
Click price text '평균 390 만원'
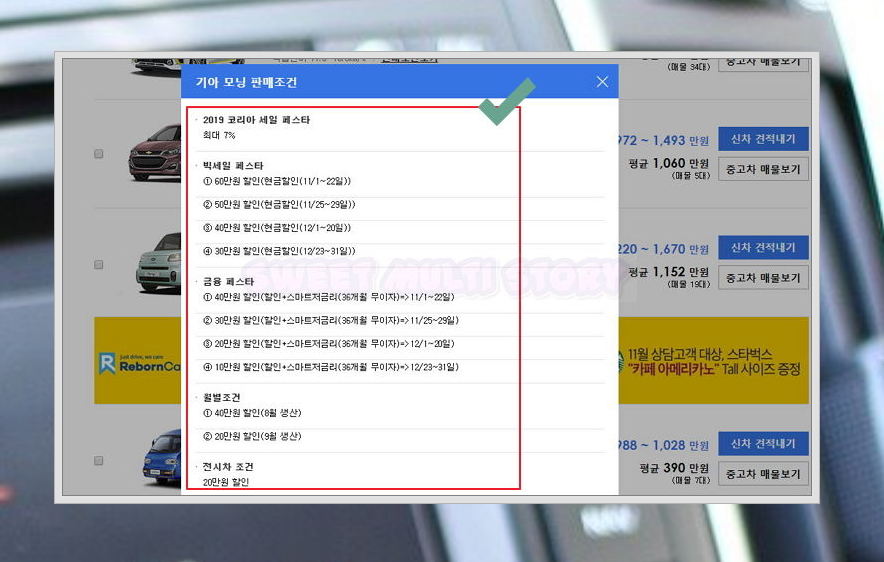pos(674,468)
